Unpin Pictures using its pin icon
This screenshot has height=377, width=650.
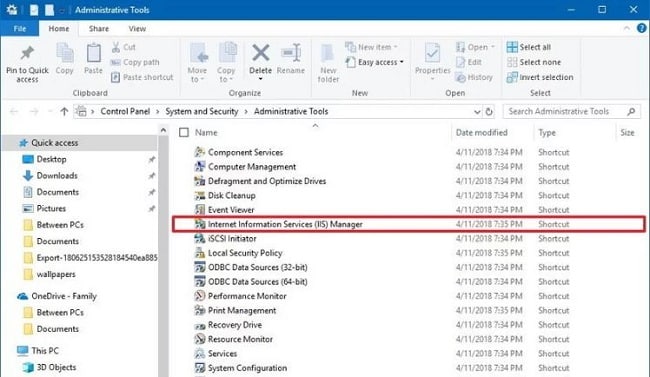pyautogui.click(x=152, y=209)
